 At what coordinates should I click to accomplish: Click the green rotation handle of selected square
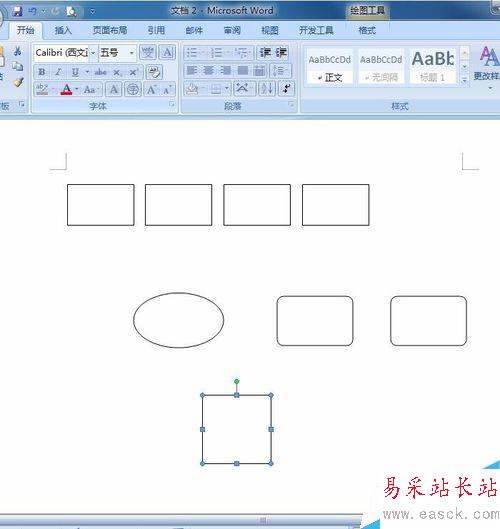click(237, 382)
